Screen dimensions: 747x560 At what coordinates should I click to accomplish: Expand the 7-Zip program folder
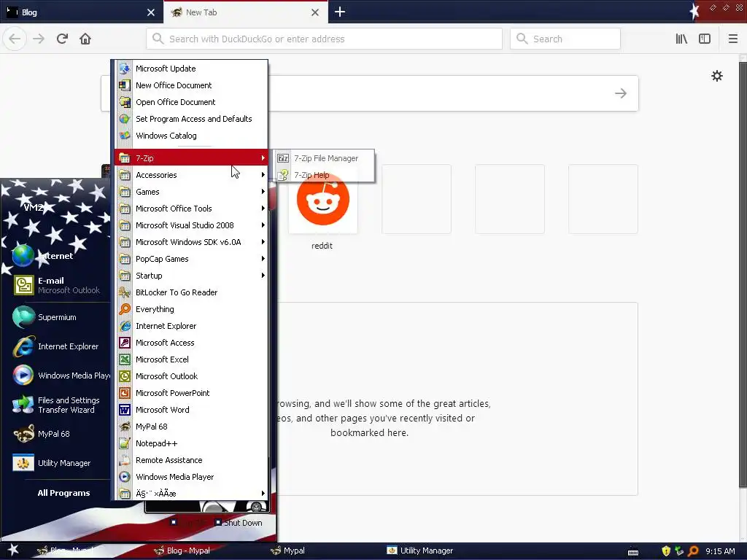click(191, 157)
